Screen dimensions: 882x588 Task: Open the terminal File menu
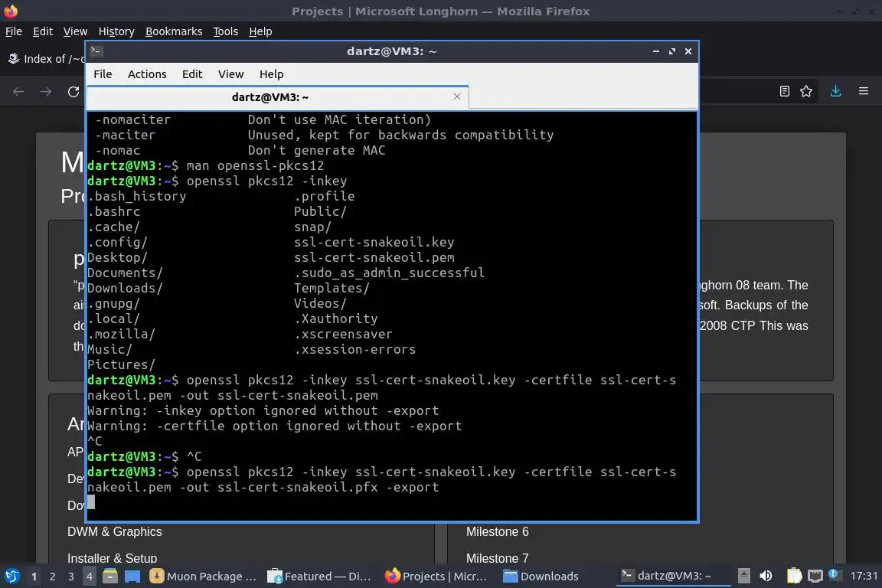103,74
